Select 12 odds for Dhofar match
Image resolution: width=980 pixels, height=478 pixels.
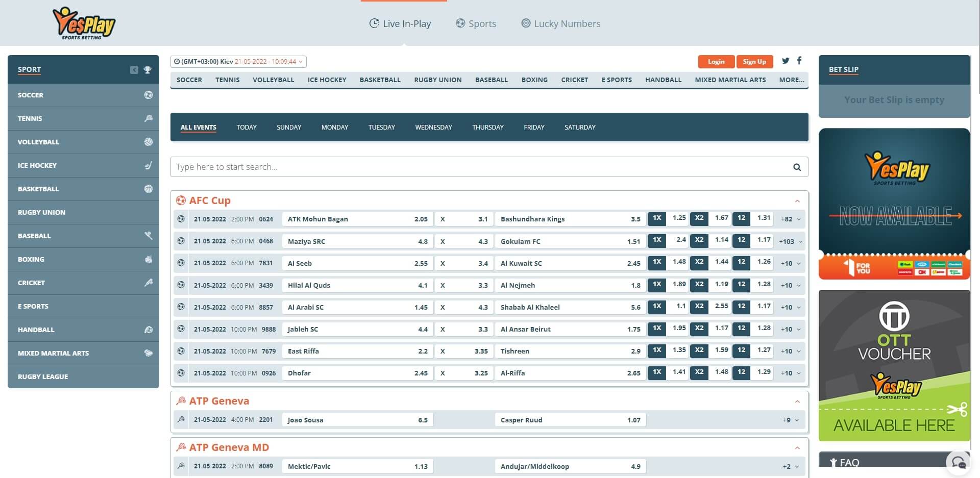point(741,372)
